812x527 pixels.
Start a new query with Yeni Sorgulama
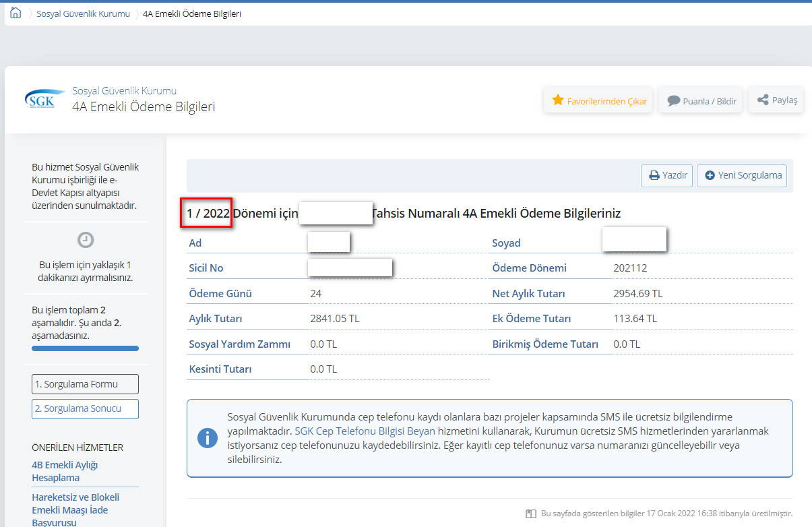pos(742,176)
